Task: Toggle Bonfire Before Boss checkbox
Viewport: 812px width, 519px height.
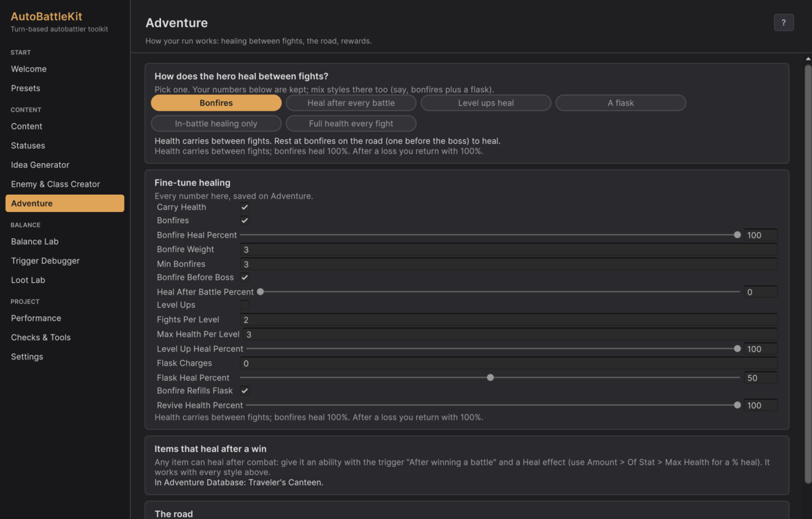Action: (244, 277)
